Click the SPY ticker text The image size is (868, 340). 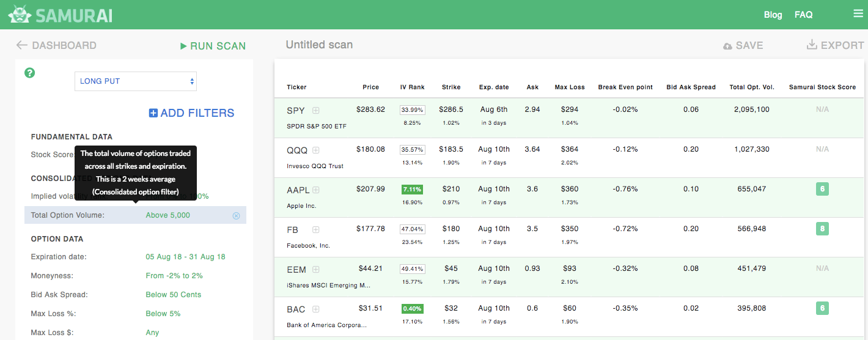pyautogui.click(x=296, y=111)
